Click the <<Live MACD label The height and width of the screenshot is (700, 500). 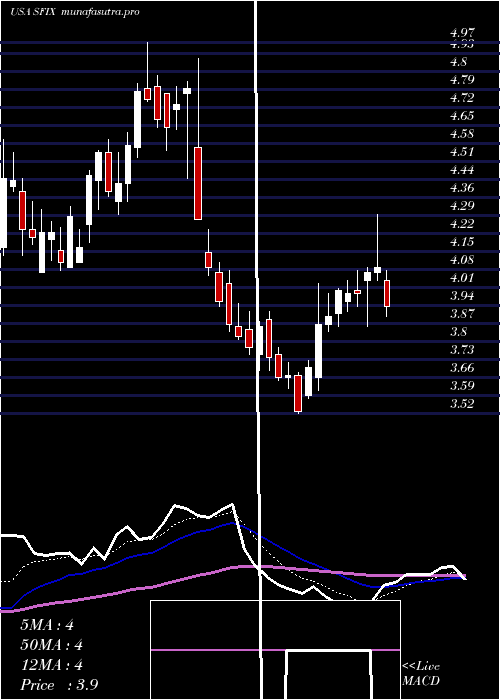click(421, 673)
